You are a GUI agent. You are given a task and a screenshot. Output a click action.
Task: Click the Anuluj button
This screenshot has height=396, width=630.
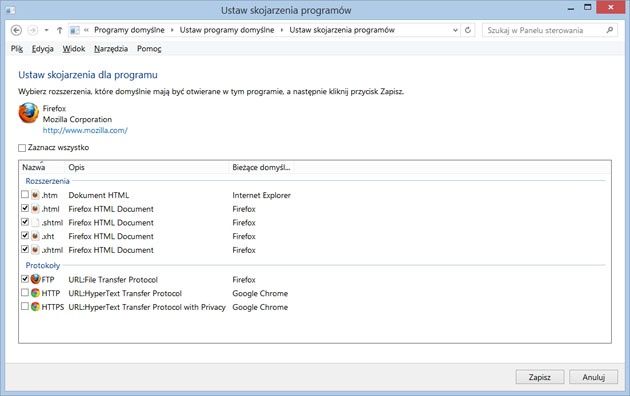[593, 377]
